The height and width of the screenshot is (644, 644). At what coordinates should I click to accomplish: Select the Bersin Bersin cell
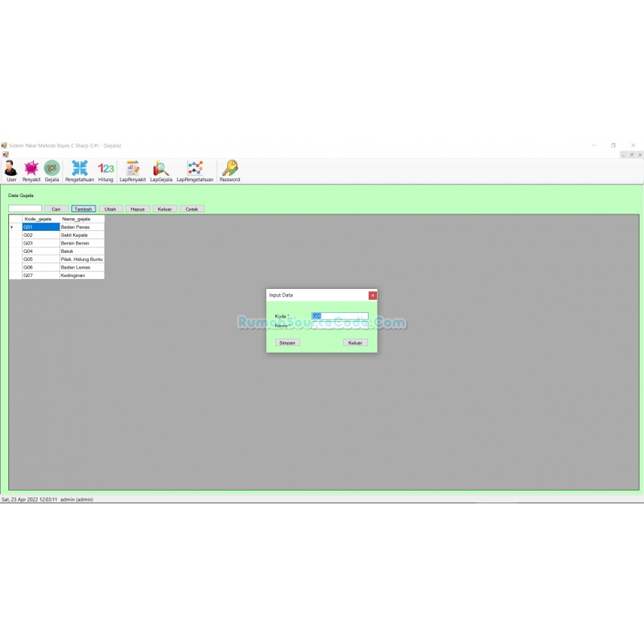click(82, 243)
